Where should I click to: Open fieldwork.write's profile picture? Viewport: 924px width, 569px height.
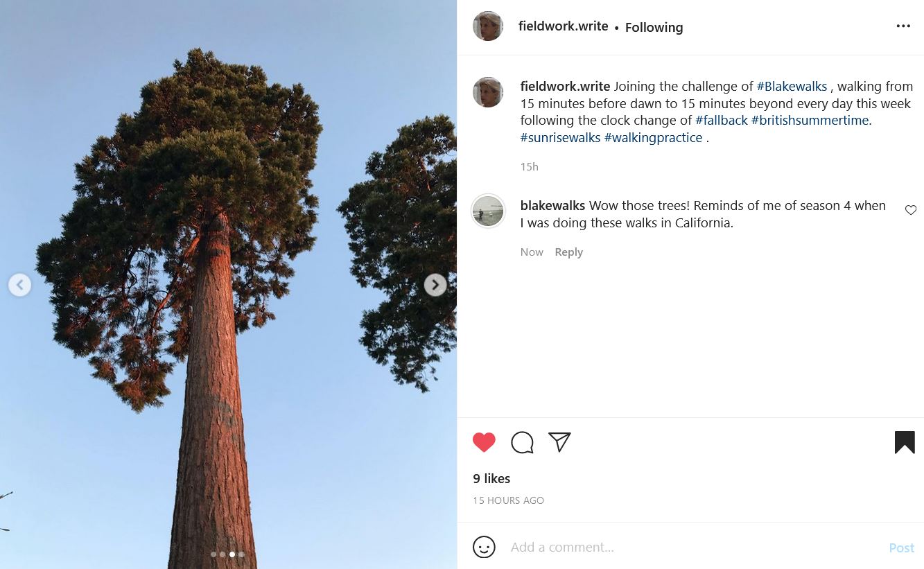[487, 26]
